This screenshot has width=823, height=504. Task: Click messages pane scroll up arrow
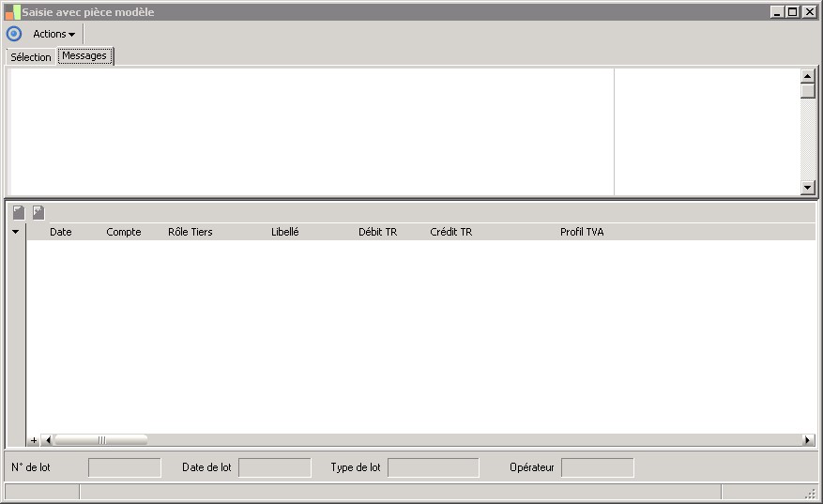[x=808, y=76]
